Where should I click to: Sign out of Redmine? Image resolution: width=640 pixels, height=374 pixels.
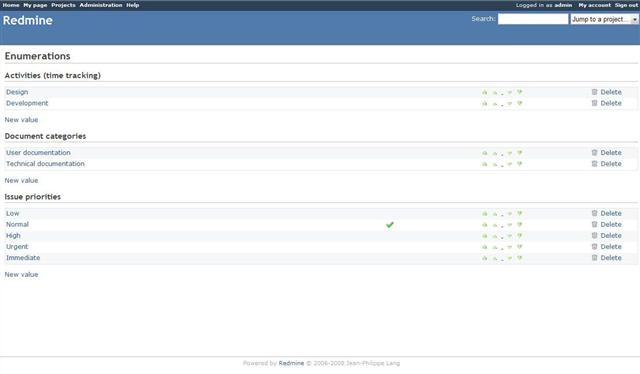tap(626, 5)
